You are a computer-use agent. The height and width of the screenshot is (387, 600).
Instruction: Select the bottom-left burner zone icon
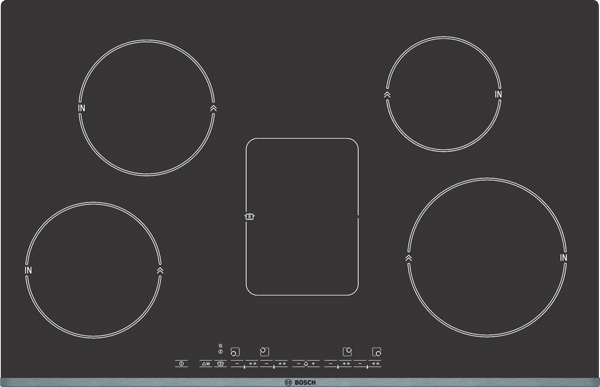click(235, 351)
